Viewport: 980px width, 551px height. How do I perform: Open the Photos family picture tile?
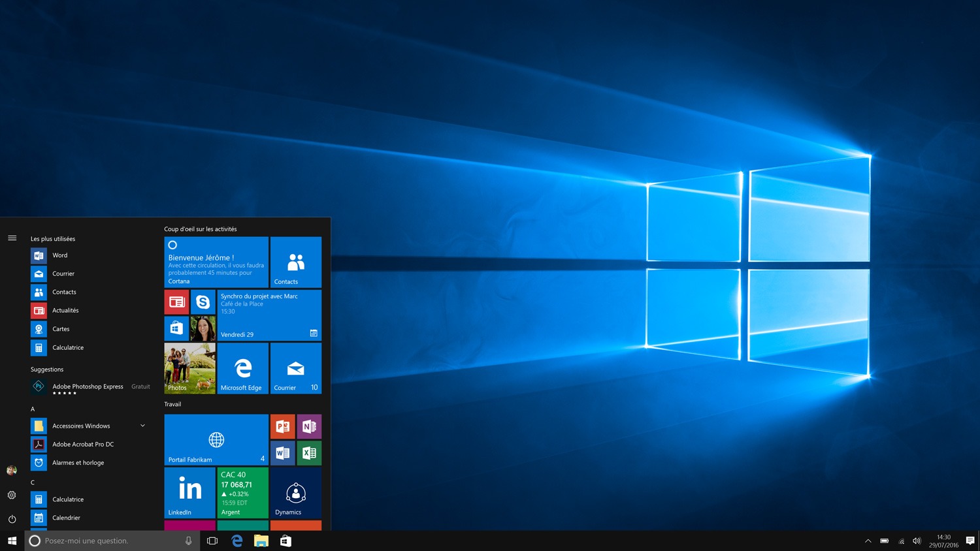pos(189,368)
